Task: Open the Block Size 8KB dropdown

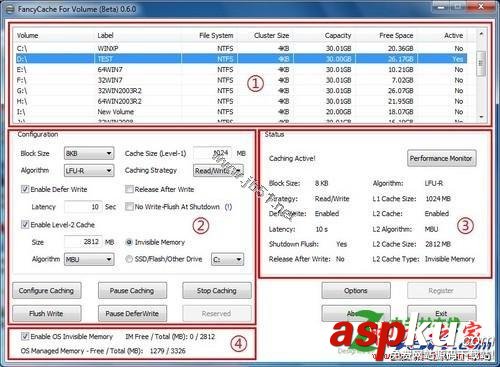Action: (x=89, y=153)
